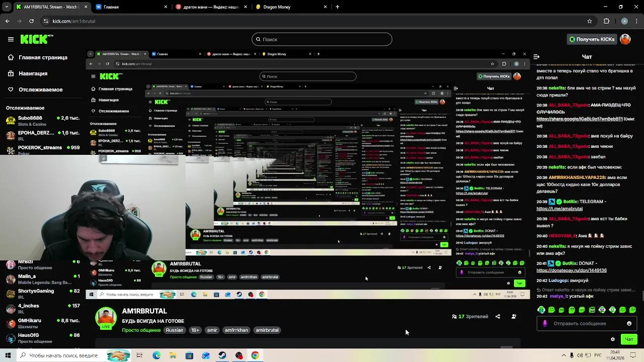Open the donatepay.ru DONAT link in chat
644x362 pixels.
point(572,270)
